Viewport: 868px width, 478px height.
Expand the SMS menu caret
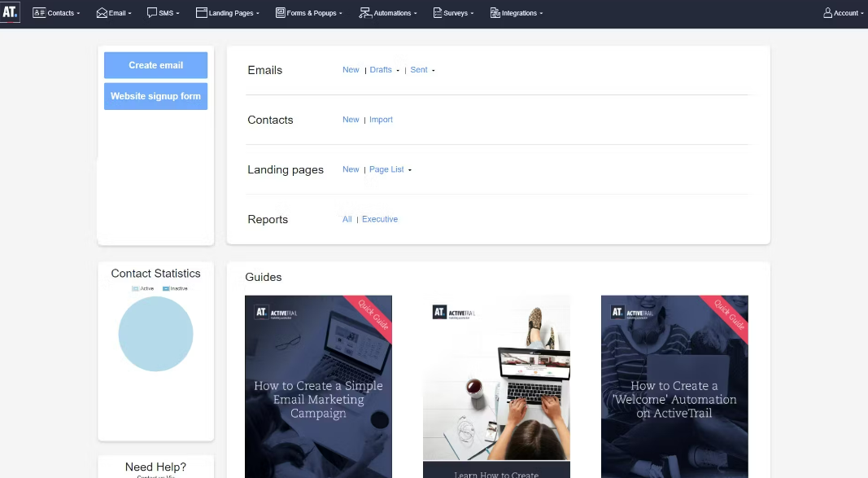(x=177, y=13)
